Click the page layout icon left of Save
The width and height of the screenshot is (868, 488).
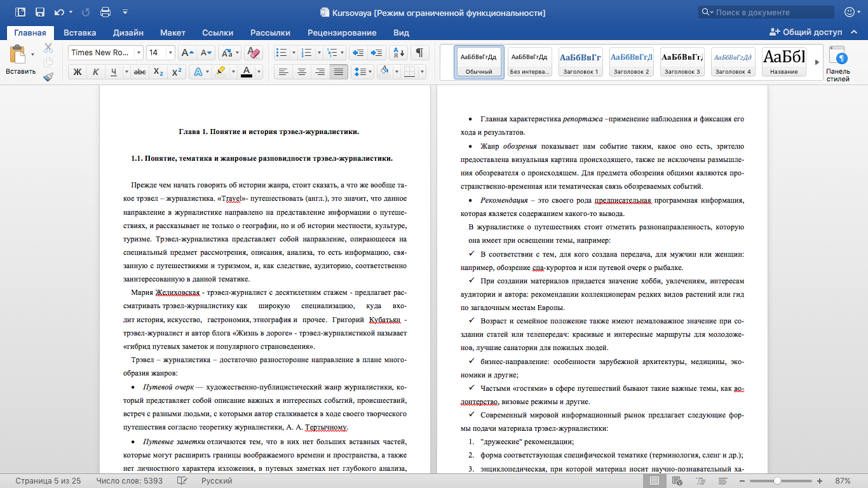coord(20,12)
